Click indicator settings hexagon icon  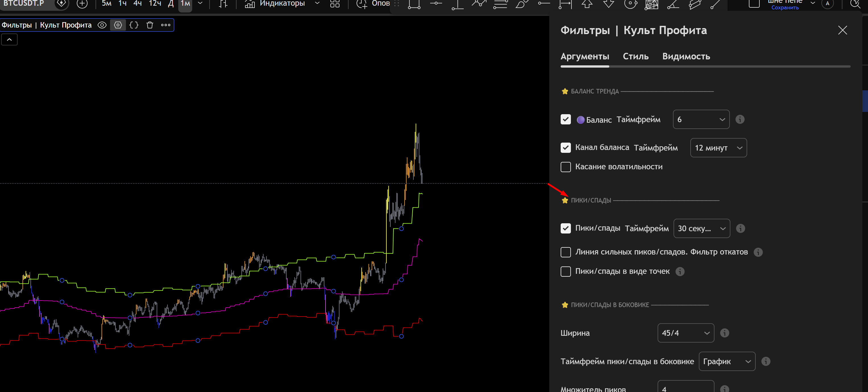point(118,25)
